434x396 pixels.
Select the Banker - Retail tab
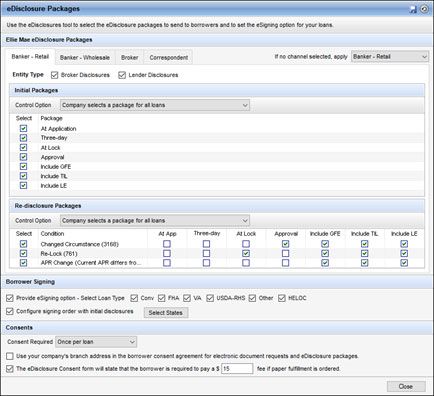[30, 57]
